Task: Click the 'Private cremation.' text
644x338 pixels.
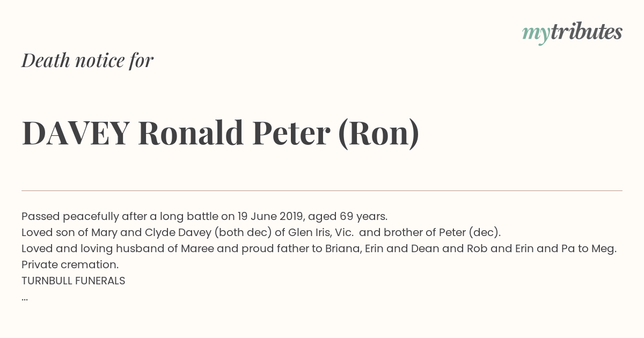Action: pyautogui.click(x=70, y=265)
